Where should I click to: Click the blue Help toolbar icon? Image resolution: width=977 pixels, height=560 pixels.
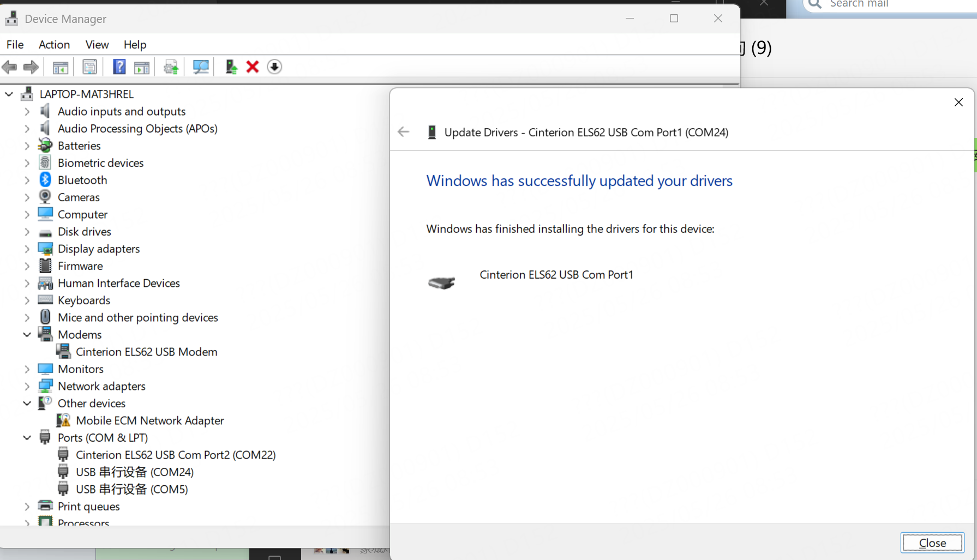point(119,67)
